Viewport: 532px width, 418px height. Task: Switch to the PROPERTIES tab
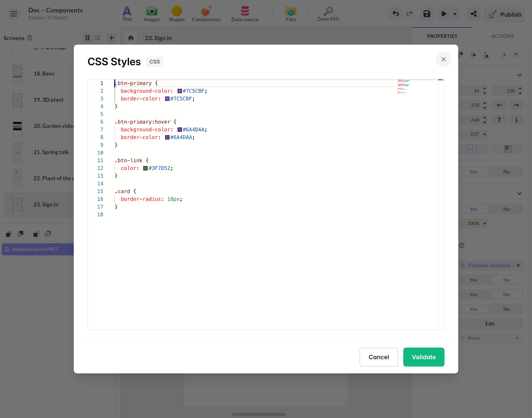coord(442,36)
